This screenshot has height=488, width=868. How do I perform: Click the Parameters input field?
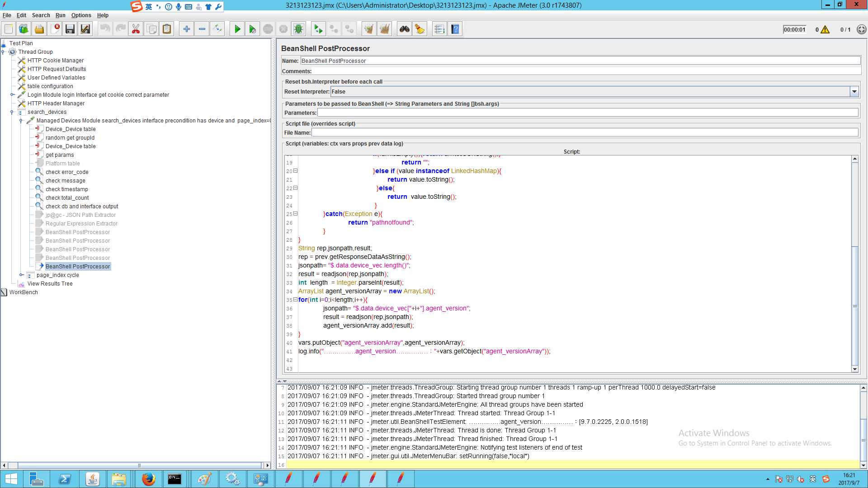point(587,113)
